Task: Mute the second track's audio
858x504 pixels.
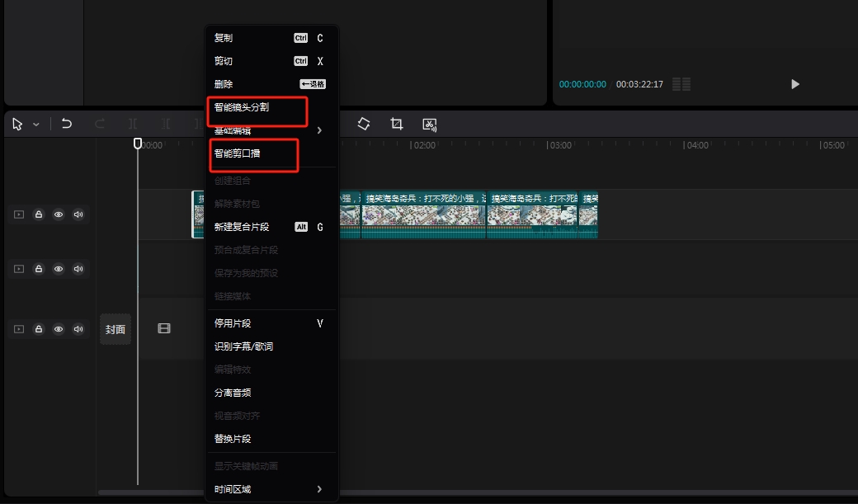Action: (x=78, y=269)
